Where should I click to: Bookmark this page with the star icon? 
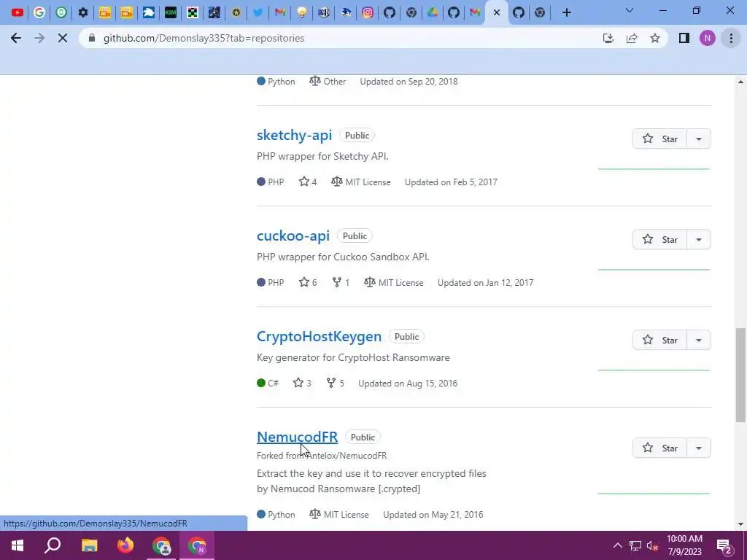tap(655, 38)
